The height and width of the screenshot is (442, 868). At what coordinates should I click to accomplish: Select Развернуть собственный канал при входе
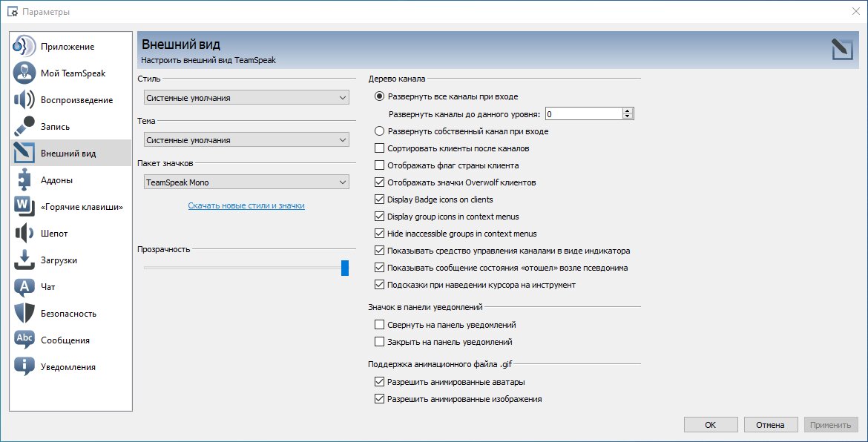coord(379,131)
